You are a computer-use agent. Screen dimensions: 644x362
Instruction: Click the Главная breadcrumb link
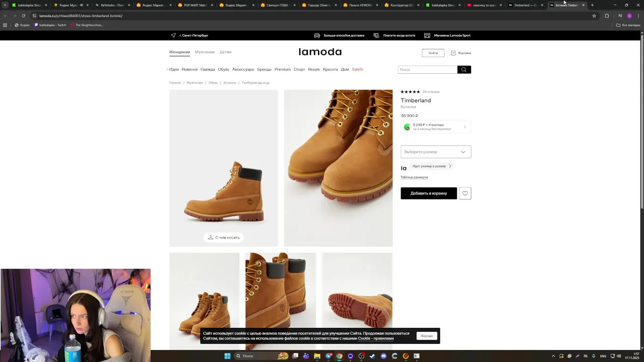175,82
